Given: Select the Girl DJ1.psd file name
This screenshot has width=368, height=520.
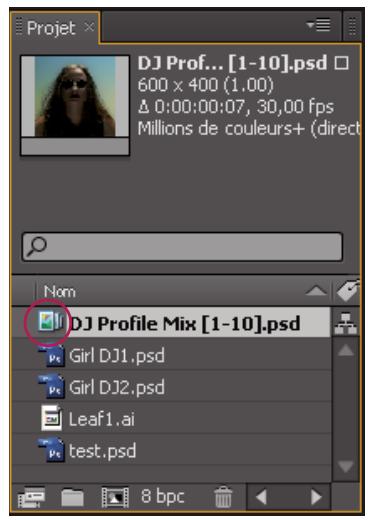Looking at the screenshot, I should coord(117,356).
